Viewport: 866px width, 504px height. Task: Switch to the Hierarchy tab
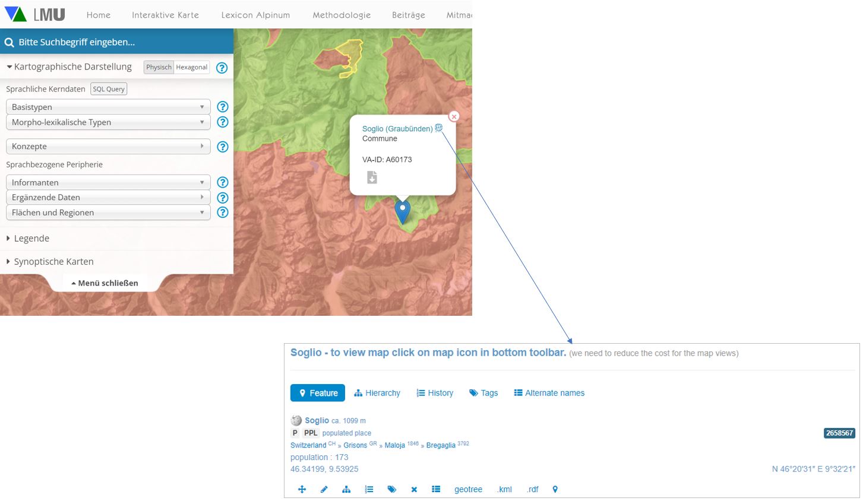point(377,393)
